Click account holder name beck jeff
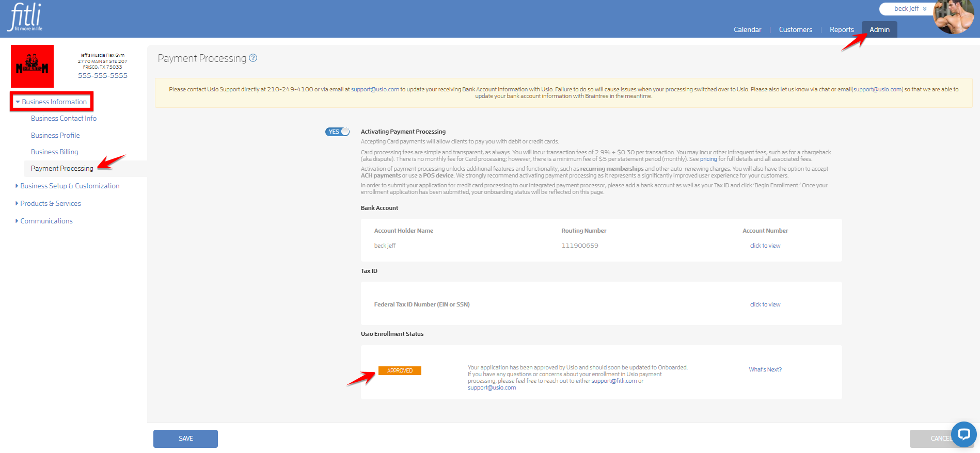Viewport: 980px width, 453px height. [385, 246]
